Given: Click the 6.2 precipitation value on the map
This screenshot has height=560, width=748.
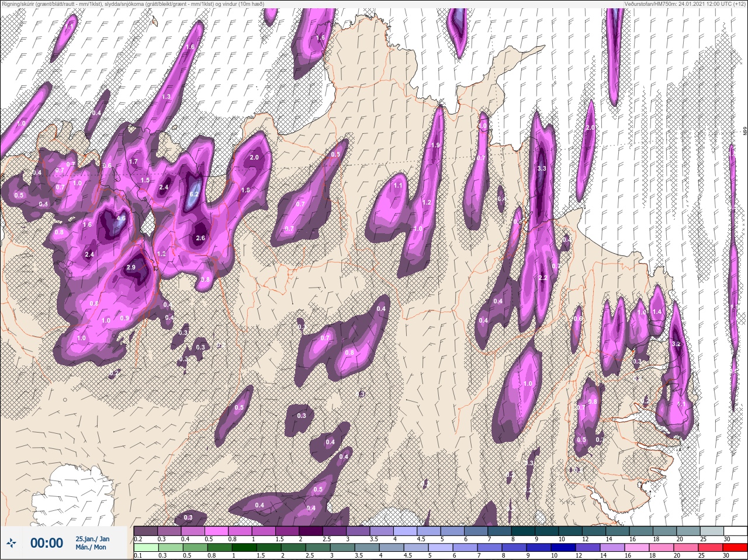Looking at the screenshot, I should coord(195,194).
